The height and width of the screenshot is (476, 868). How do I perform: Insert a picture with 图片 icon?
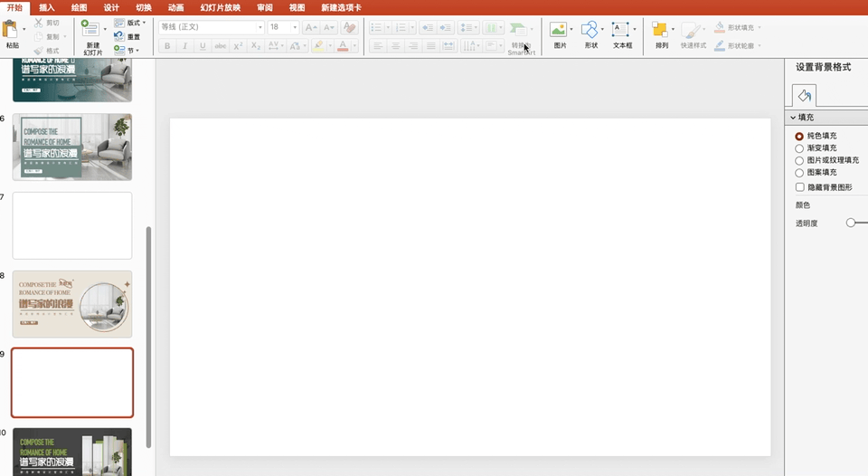[x=558, y=29]
